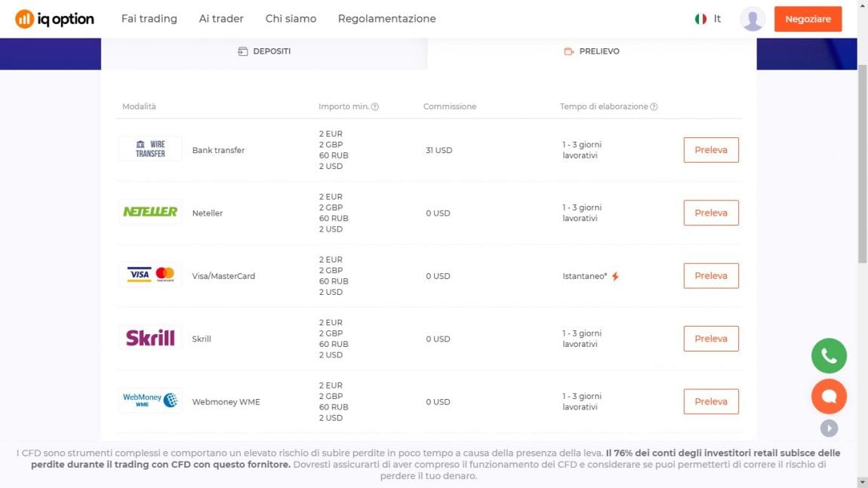Viewport: 868px width, 488px height.
Task: Click the Importo min. help icon
Action: coord(375,107)
